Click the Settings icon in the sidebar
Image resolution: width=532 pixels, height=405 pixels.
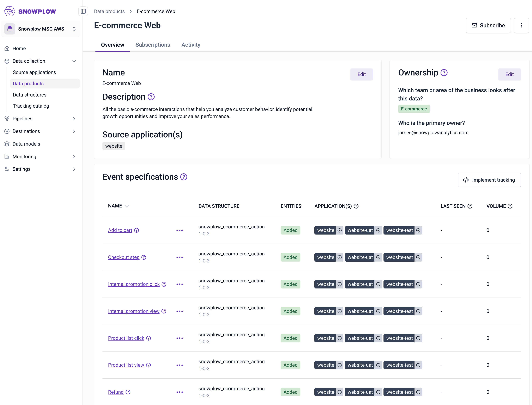pyautogui.click(x=7, y=169)
